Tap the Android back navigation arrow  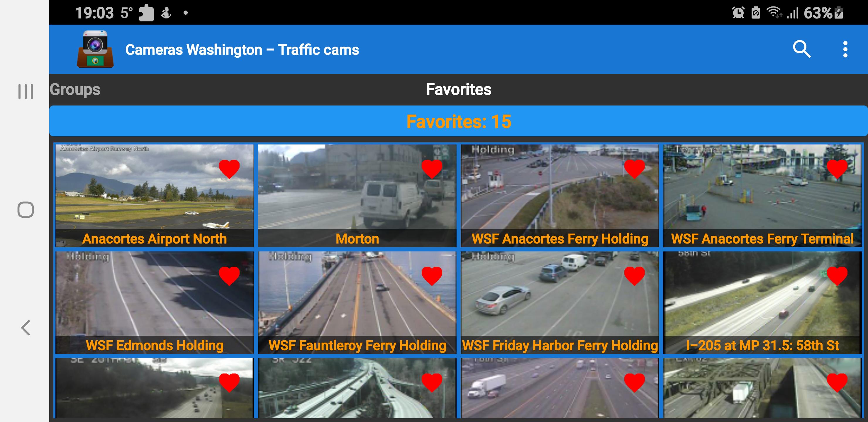point(26,328)
